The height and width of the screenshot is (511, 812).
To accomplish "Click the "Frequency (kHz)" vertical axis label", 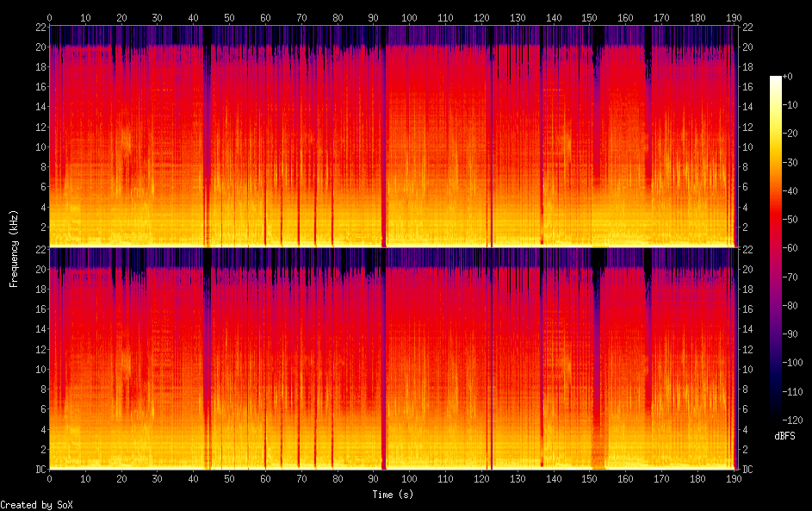I will 14,248.
